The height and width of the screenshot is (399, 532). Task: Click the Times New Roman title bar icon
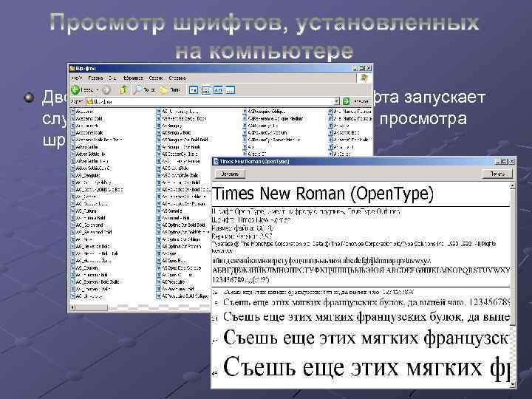point(216,162)
